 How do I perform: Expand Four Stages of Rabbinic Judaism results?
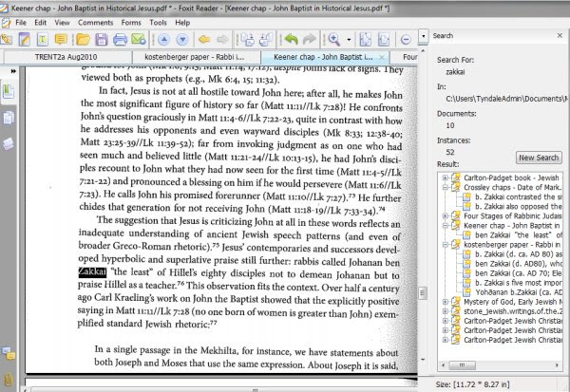[446, 215]
